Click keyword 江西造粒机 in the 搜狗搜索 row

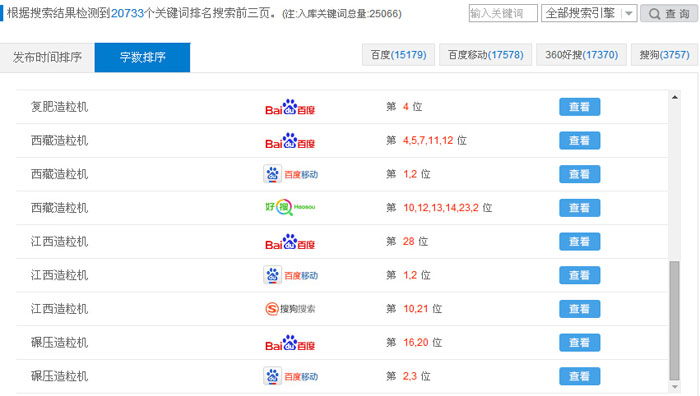click(59, 308)
